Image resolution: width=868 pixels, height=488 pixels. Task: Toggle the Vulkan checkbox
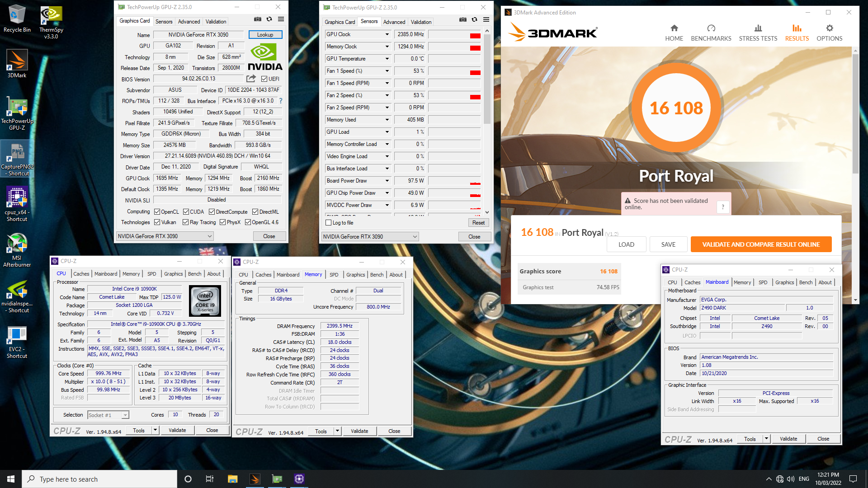click(x=157, y=222)
